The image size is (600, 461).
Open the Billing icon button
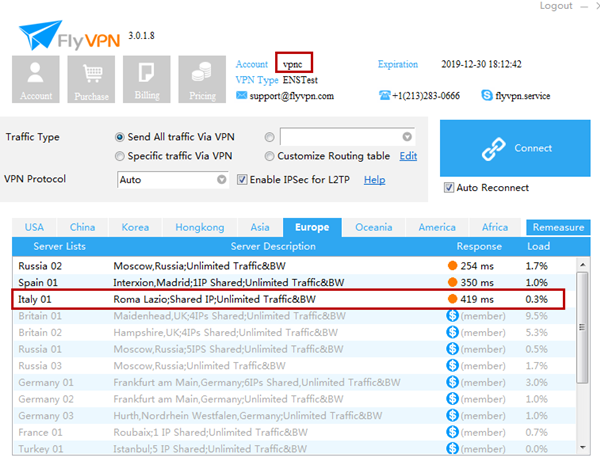click(x=147, y=79)
